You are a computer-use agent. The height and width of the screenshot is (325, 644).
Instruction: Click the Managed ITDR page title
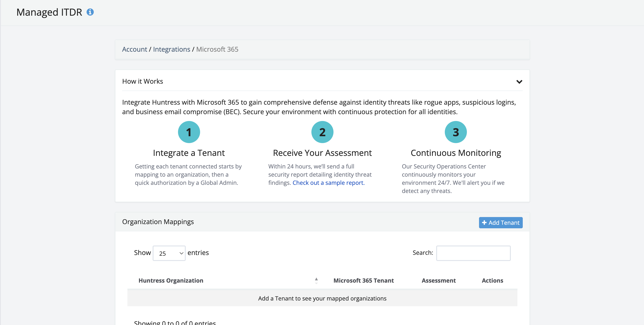[x=49, y=12]
